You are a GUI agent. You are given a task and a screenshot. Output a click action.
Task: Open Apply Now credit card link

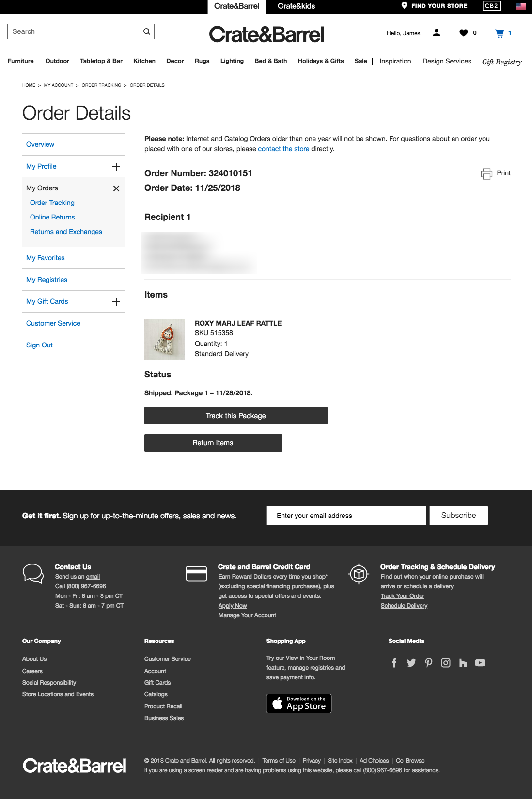pyautogui.click(x=233, y=606)
